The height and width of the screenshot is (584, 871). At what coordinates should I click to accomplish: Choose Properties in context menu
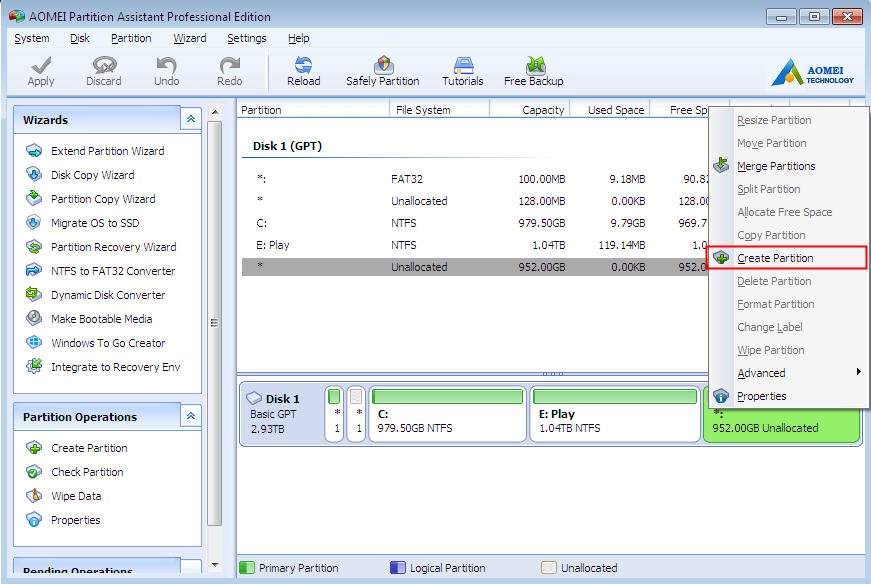787,396
